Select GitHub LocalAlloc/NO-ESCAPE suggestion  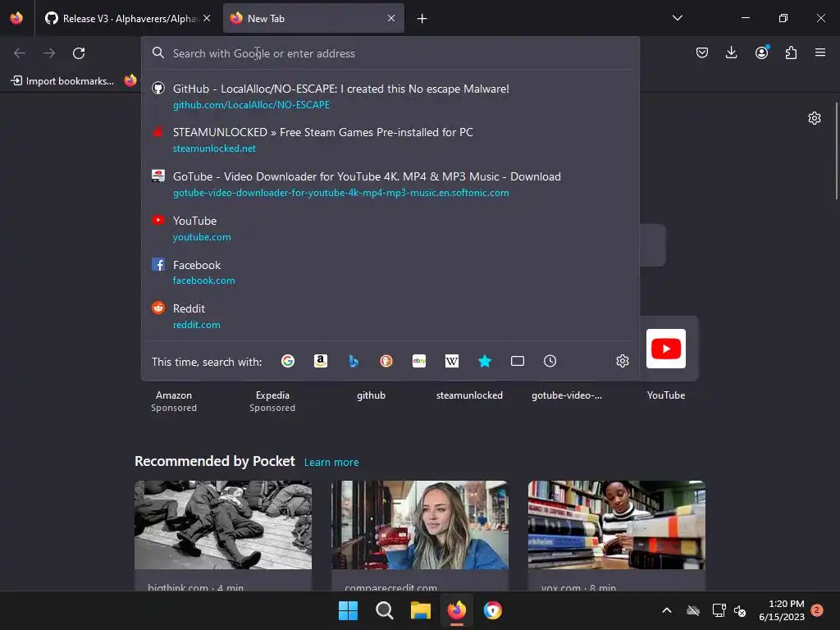click(x=390, y=97)
